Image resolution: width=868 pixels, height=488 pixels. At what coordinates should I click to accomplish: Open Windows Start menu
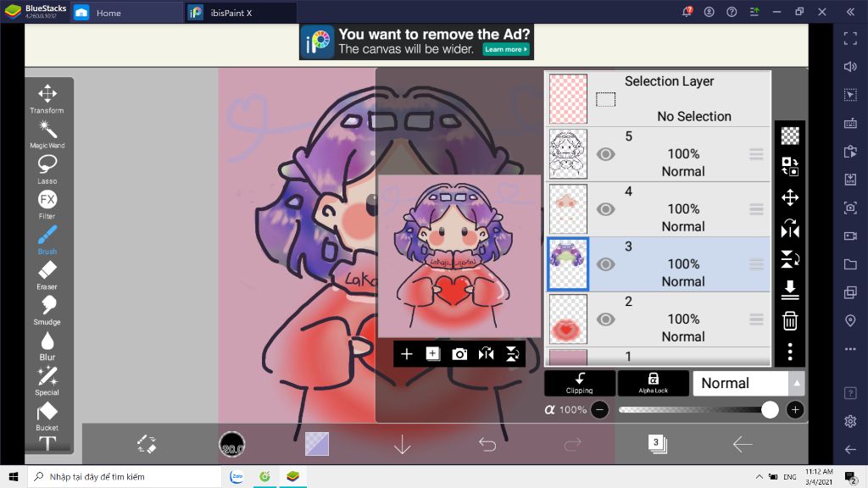click(x=14, y=476)
